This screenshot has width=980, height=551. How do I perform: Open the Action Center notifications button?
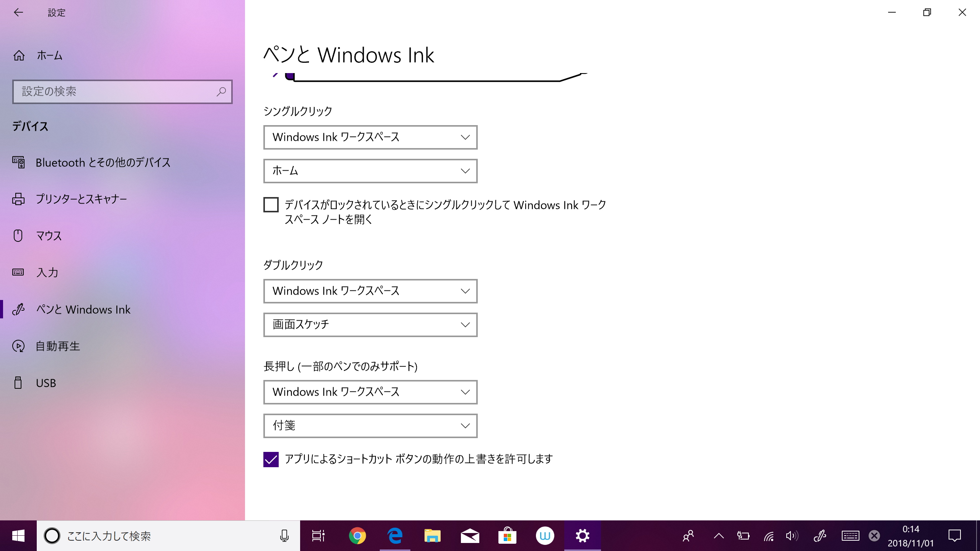pyautogui.click(x=954, y=536)
